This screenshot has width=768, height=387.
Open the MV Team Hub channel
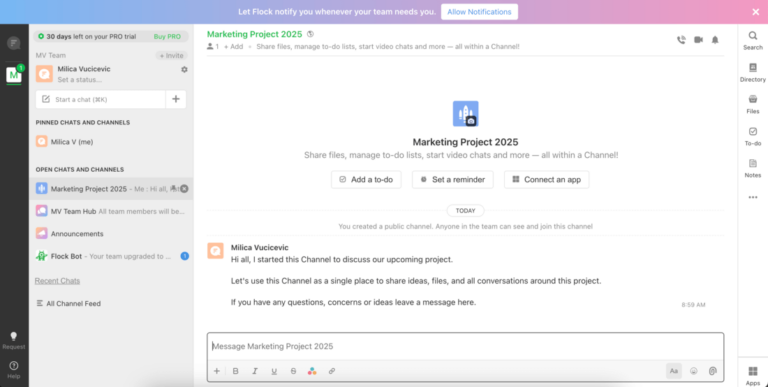pos(111,211)
